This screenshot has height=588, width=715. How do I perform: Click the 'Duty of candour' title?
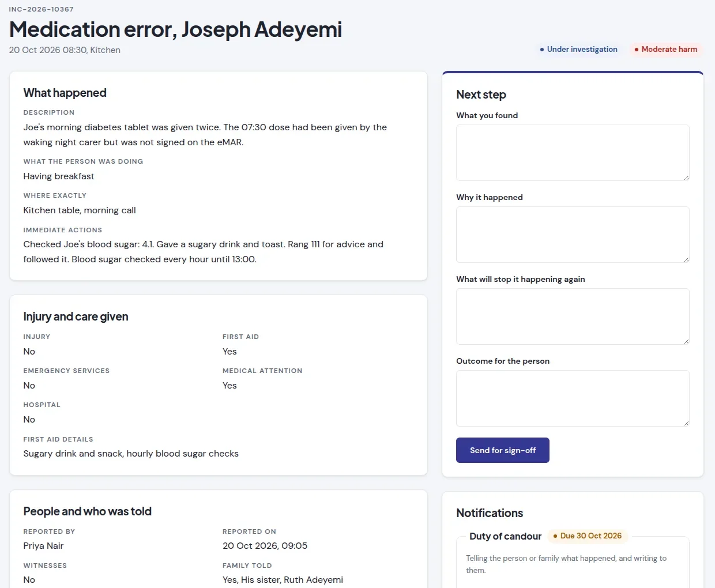tap(506, 536)
